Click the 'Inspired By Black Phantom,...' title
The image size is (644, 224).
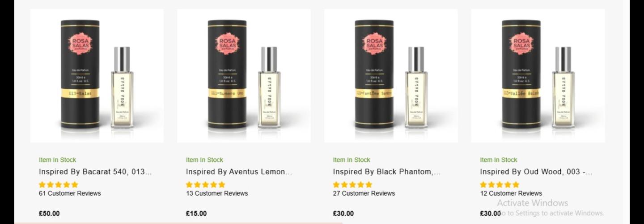pyautogui.click(x=386, y=172)
